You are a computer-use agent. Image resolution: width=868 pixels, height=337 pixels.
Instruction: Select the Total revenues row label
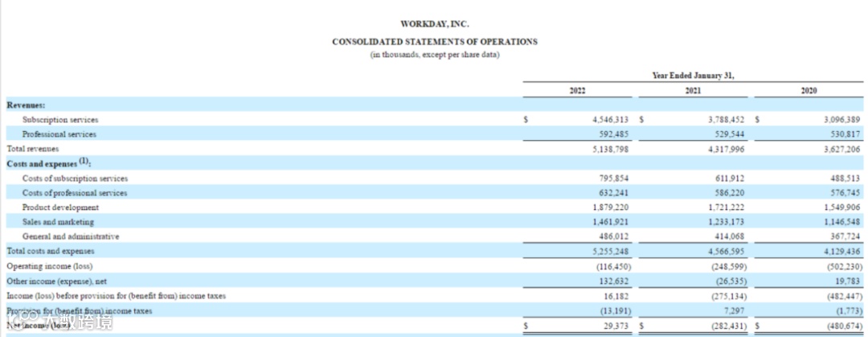[x=33, y=149]
